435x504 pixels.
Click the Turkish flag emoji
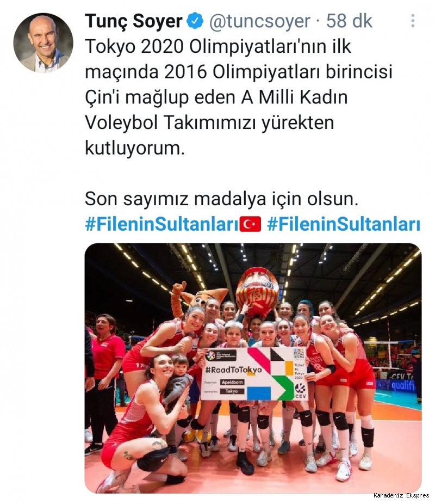(x=251, y=224)
